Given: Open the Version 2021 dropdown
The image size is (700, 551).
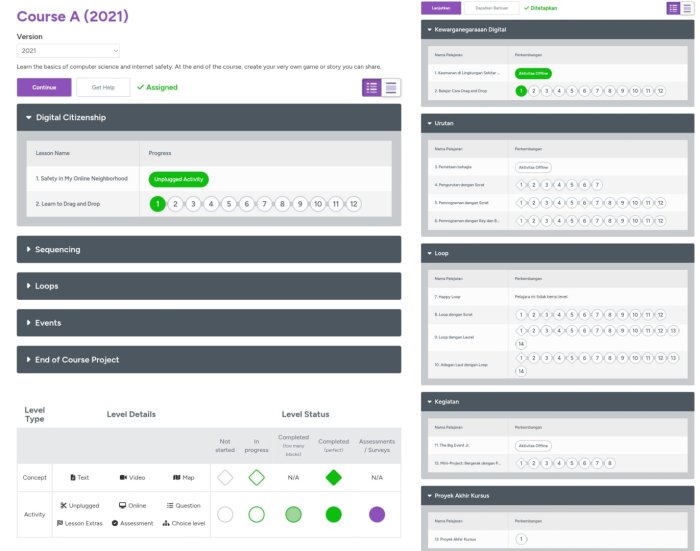Looking at the screenshot, I should (69, 50).
